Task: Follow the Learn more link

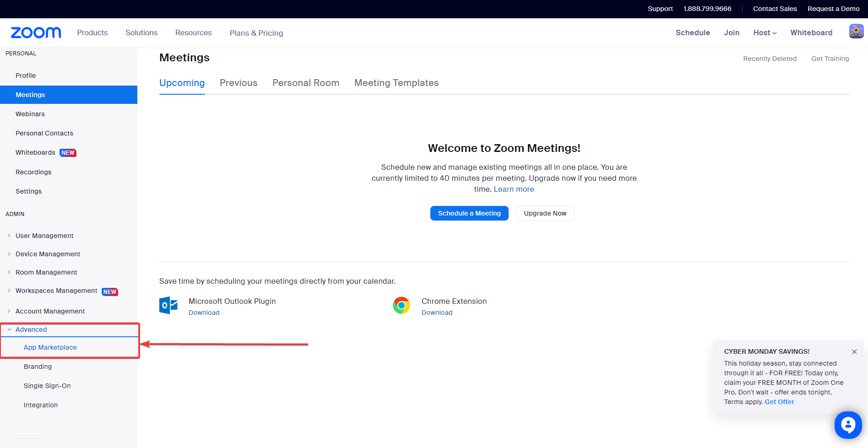Action: pos(514,189)
